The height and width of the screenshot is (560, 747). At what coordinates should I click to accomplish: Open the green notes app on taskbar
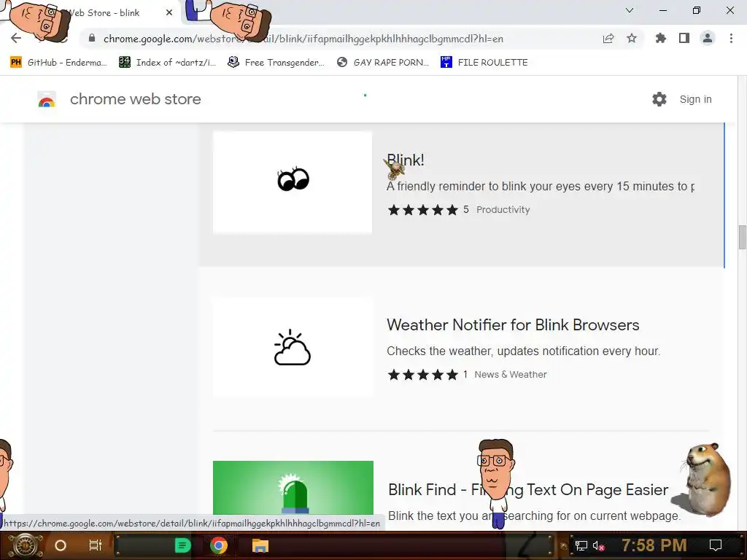pos(182,545)
